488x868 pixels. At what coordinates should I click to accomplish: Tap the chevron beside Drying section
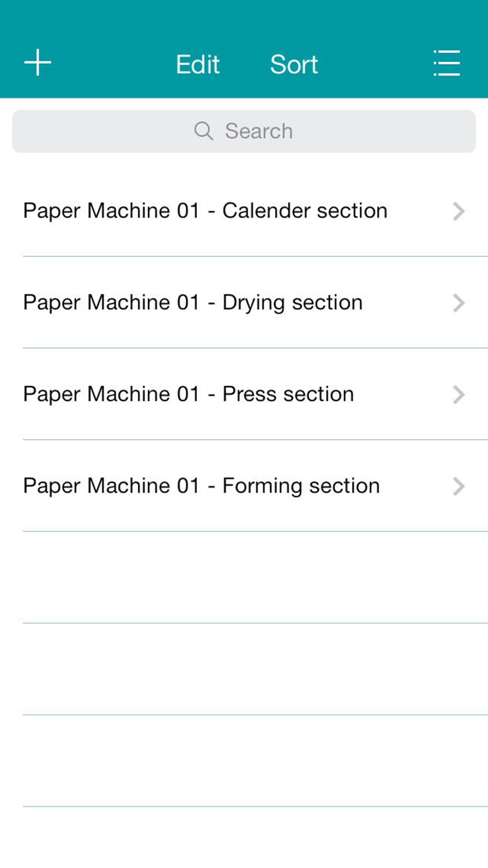tap(458, 303)
